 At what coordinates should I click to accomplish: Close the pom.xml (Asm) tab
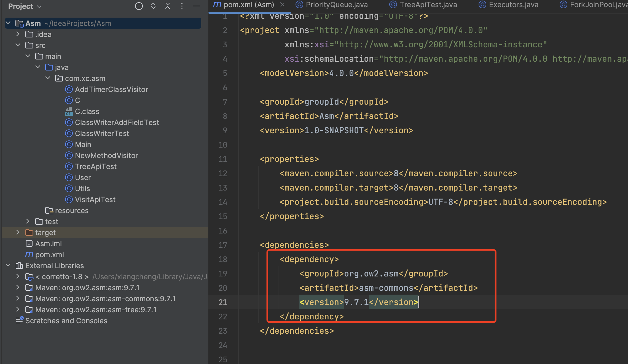pos(282,4)
